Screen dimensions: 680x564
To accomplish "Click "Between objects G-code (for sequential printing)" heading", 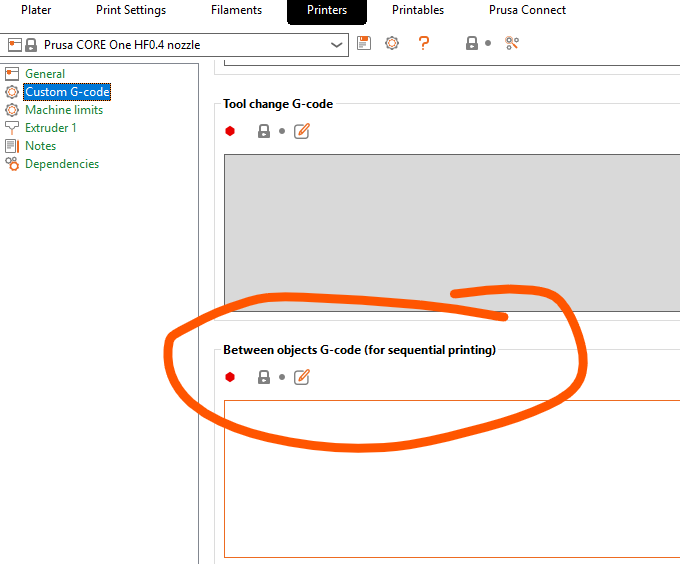I will point(360,350).
